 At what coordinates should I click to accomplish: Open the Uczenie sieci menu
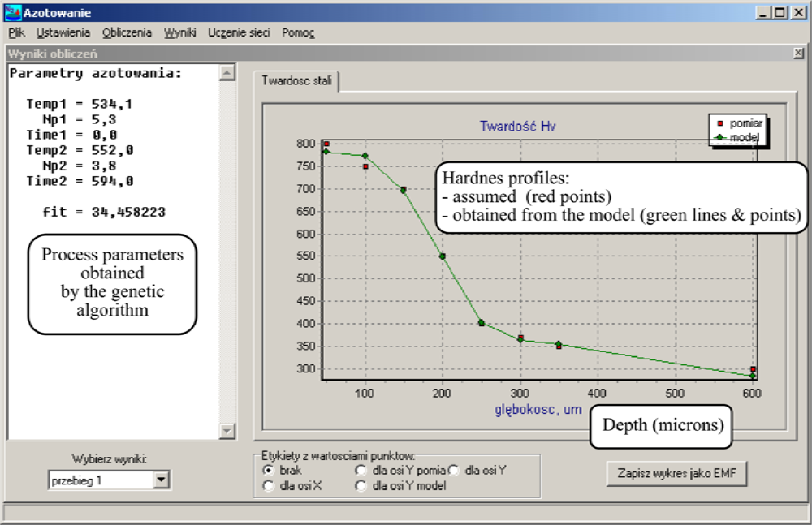(x=240, y=33)
